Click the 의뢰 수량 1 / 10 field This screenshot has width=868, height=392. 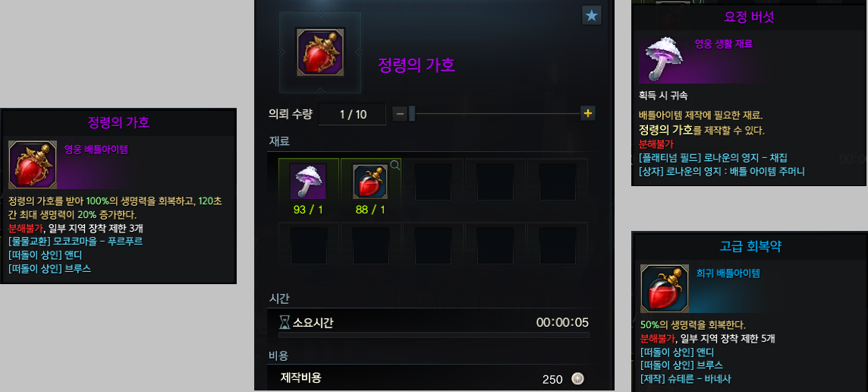pyautogui.click(x=353, y=114)
